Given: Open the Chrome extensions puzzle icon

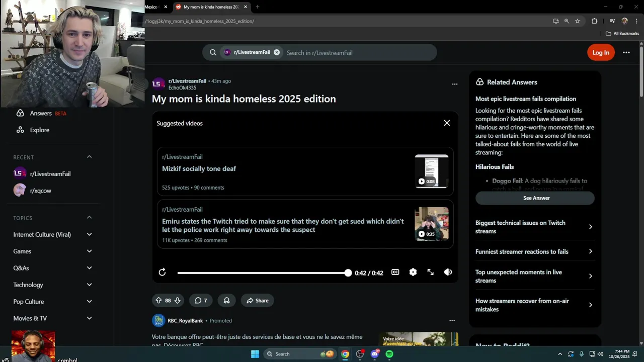Looking at the screenshot, I should coord(594,21).
